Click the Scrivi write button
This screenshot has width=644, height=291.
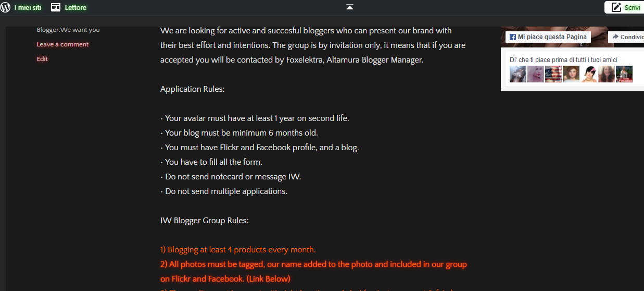click(x=624, y=7)
